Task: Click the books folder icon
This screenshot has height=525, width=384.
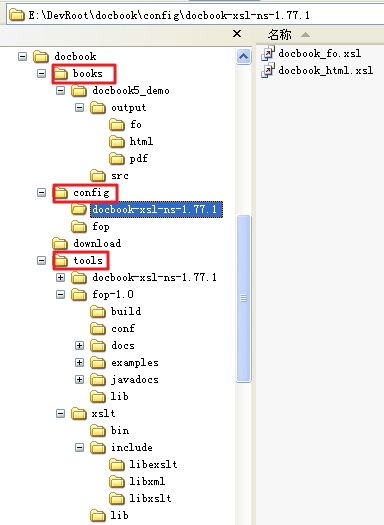Action: (60, 73)
